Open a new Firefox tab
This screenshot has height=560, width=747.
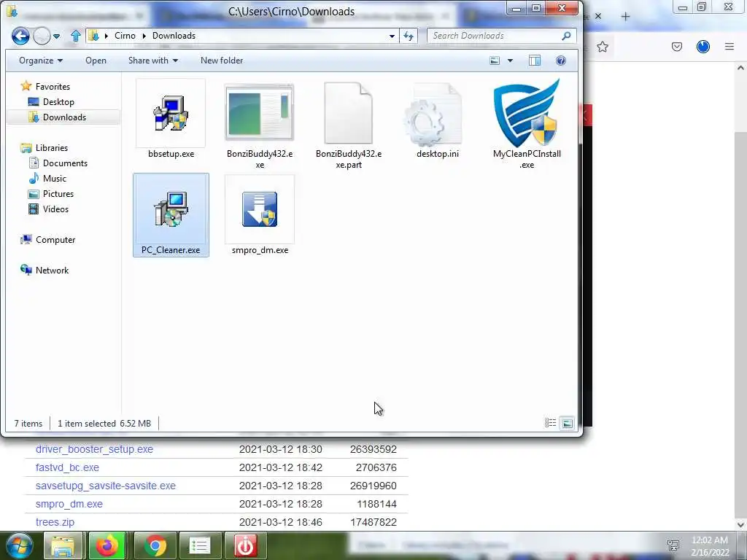(x=625, y=17)
